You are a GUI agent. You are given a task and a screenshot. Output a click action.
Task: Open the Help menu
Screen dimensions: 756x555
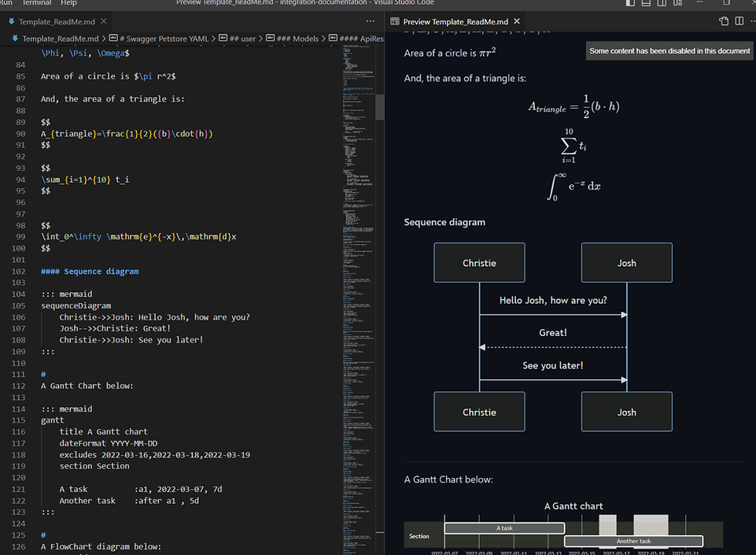coord(69,3)
